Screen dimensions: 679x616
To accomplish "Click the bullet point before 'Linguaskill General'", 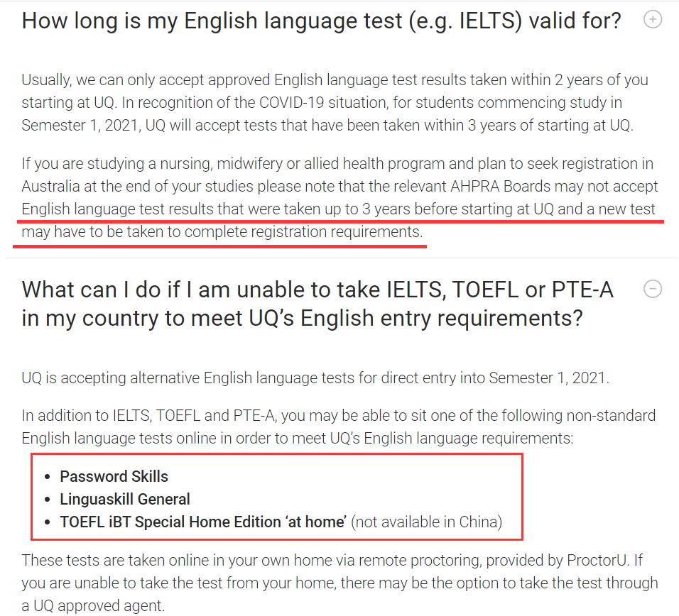I will click(47, 500).
